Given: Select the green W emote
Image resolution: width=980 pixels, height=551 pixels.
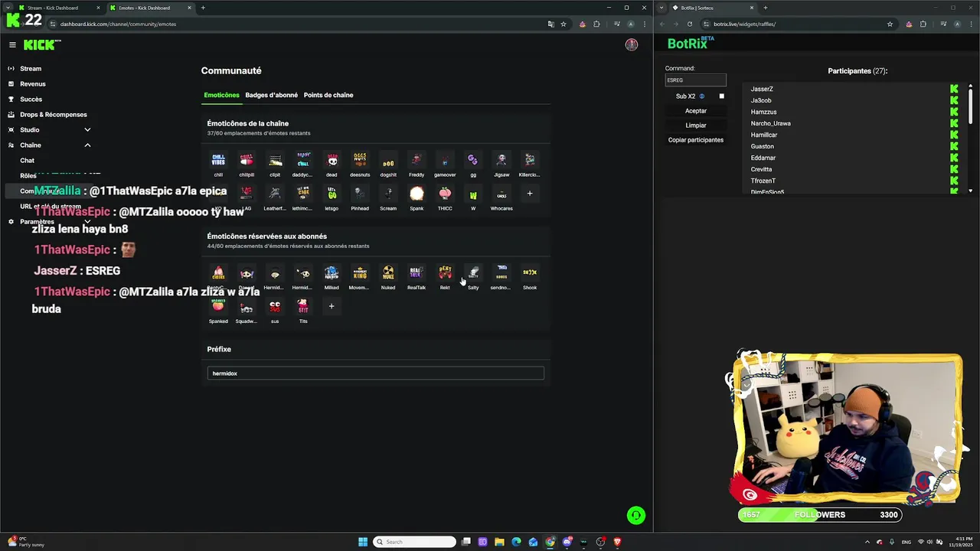Looking at the screenshot, I should click(x=473, y=194).
